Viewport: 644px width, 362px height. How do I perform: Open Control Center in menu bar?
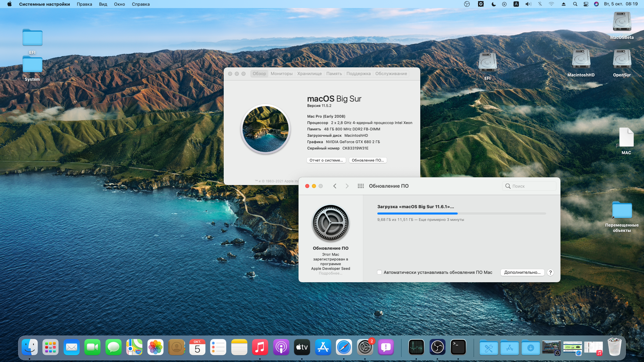[x=586, y=4]
